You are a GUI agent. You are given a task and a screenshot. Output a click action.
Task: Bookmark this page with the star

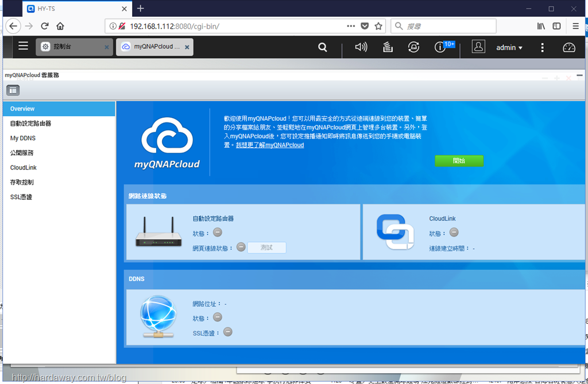pyautogui.click(x=378, y=26)
